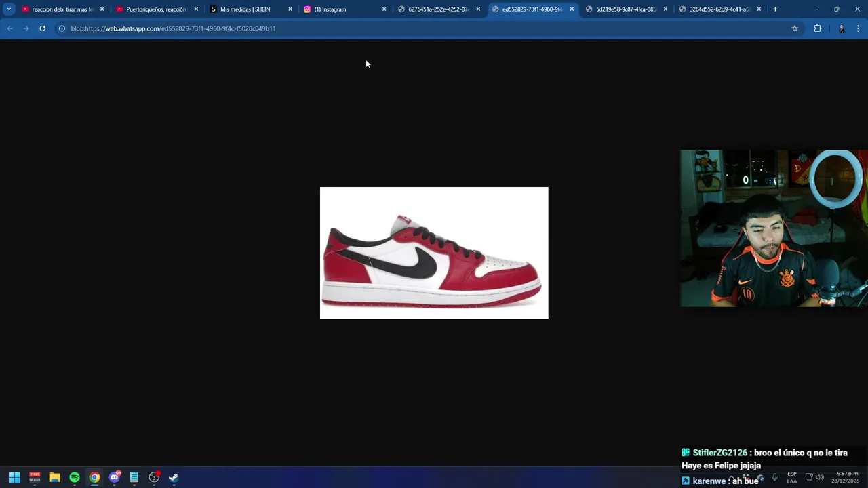
Task: Close the 'Mis medidas | SHEIN' tab
Action: point(290,9)
